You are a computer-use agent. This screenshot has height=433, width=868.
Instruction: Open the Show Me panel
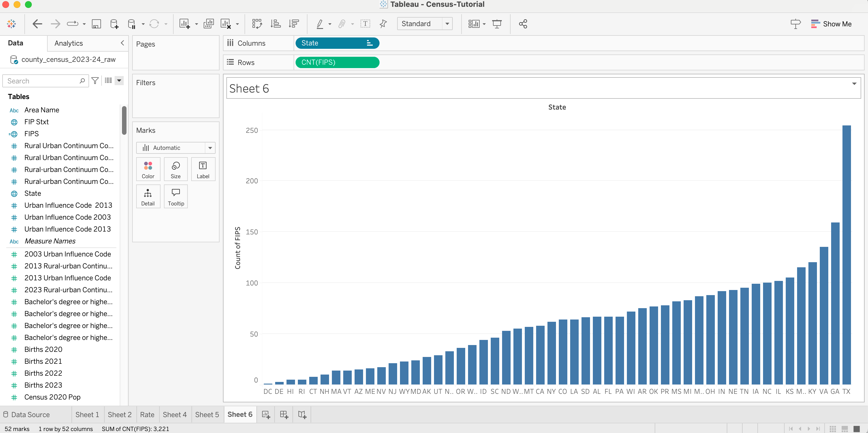[x=831, y=24]
